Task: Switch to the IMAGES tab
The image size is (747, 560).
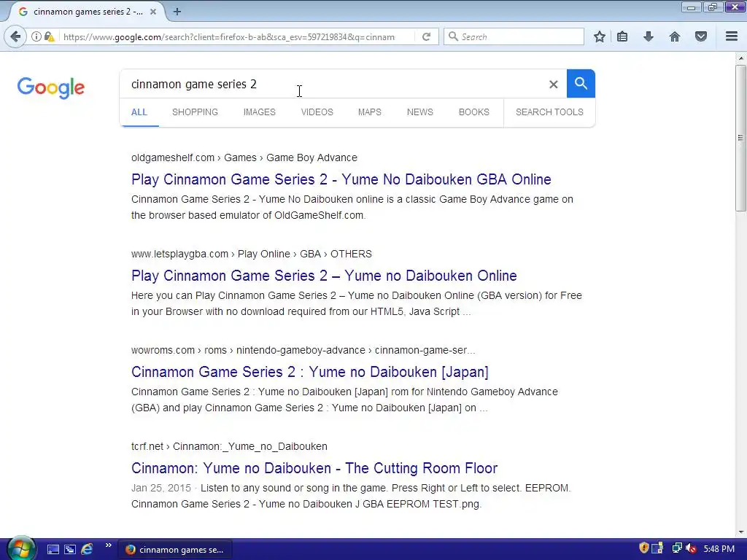Action: coord(259,112)
